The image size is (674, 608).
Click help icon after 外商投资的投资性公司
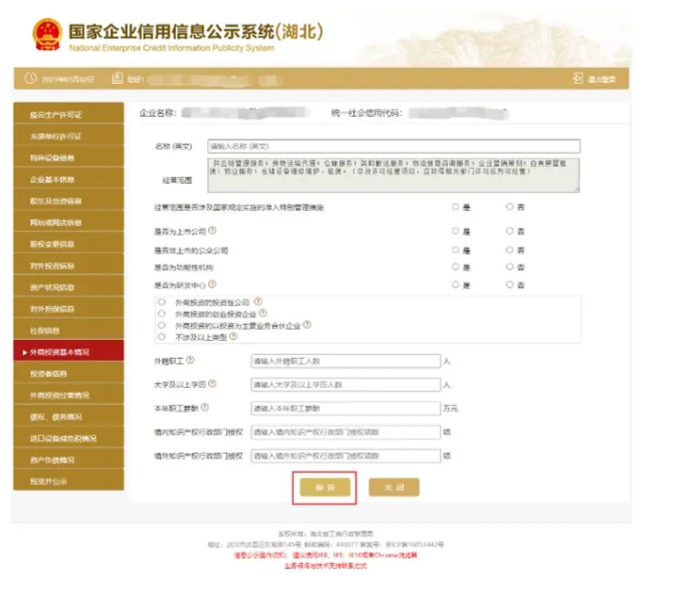click(258, 301)
